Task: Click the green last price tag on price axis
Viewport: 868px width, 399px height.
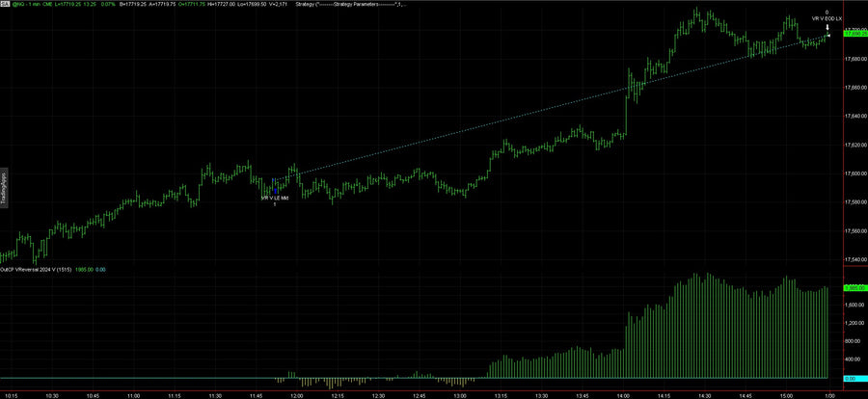Action: pos(854,34)
